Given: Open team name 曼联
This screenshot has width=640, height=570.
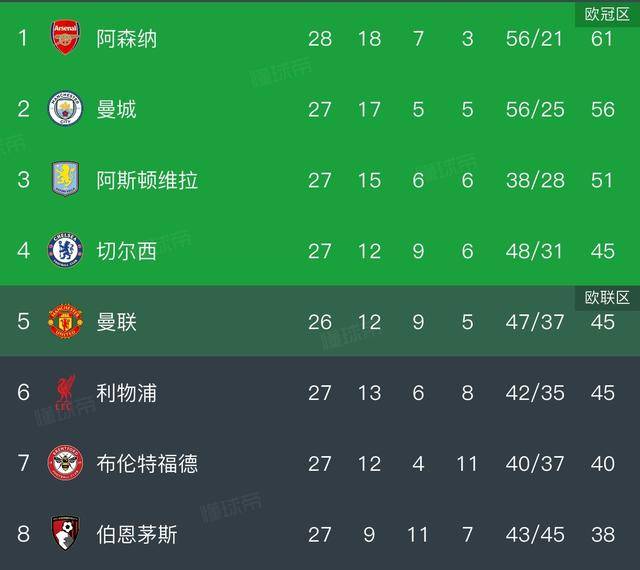Looking at the screenshot, I should pyautogui.click(x=117, y=322).
